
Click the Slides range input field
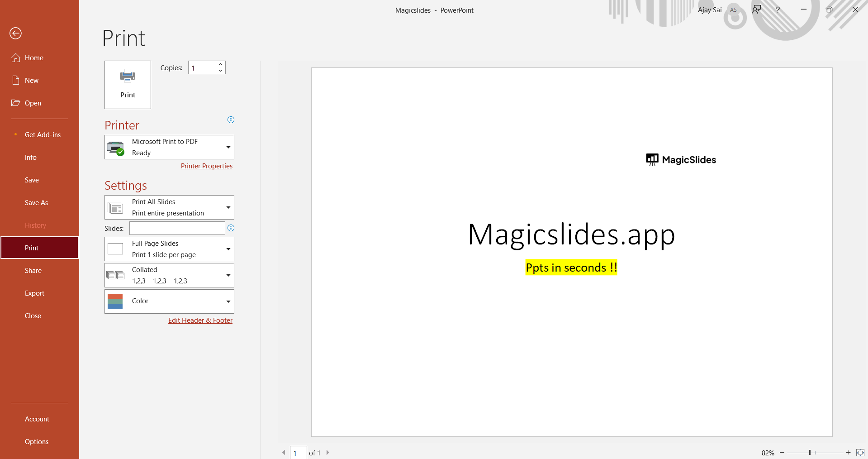tap(177, 228)
